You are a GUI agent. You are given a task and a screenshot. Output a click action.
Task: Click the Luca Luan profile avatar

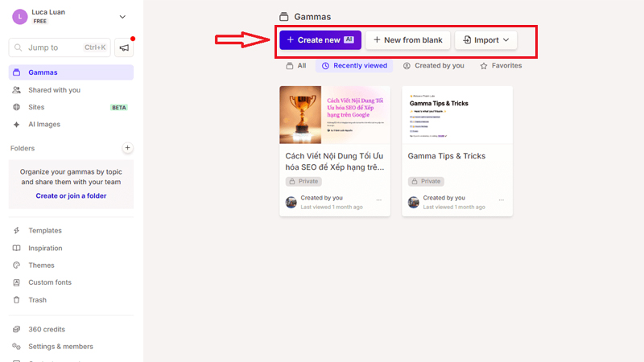19,17
